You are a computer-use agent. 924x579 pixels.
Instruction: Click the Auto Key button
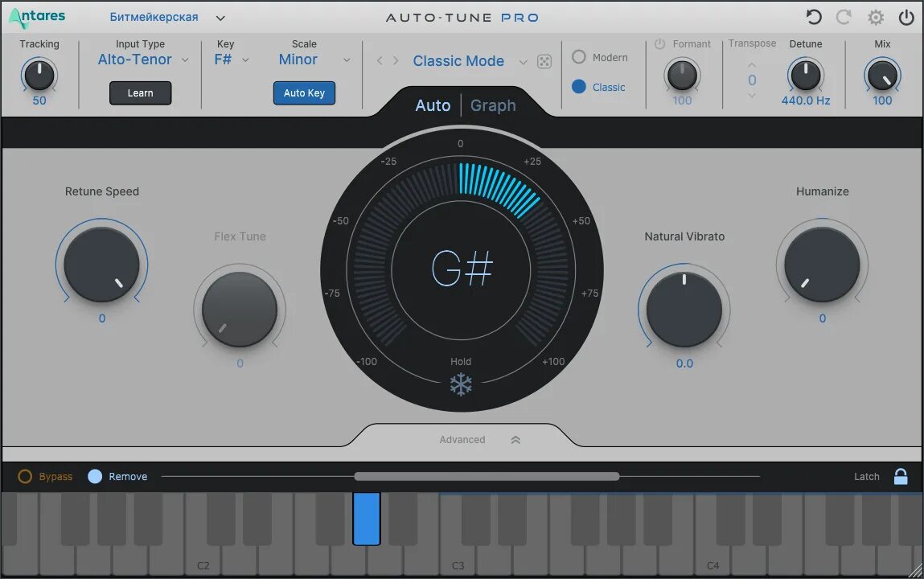click(x=304, y=93)
